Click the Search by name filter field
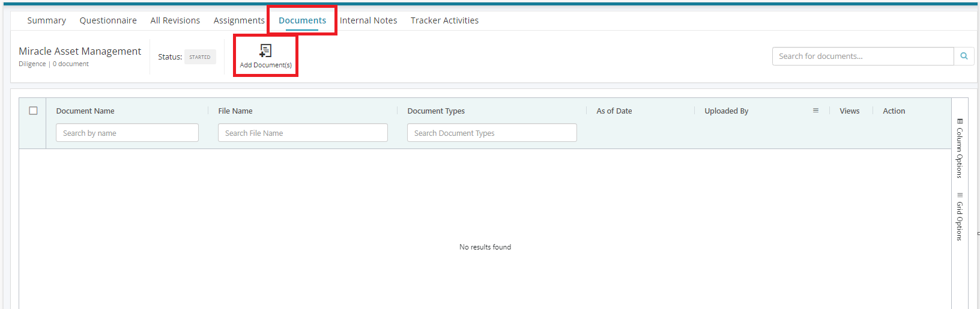This screenshot has height=309, width=980. [x=127, y=133]
